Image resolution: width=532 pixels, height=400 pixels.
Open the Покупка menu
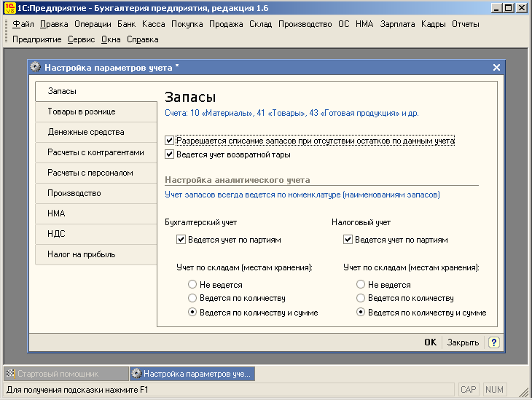(x=187, y=24)
